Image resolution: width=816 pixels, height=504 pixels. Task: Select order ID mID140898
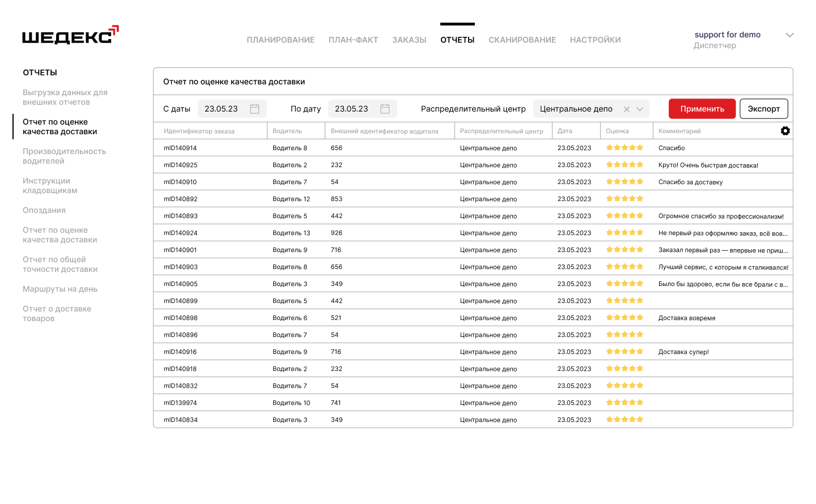point(181,318)
